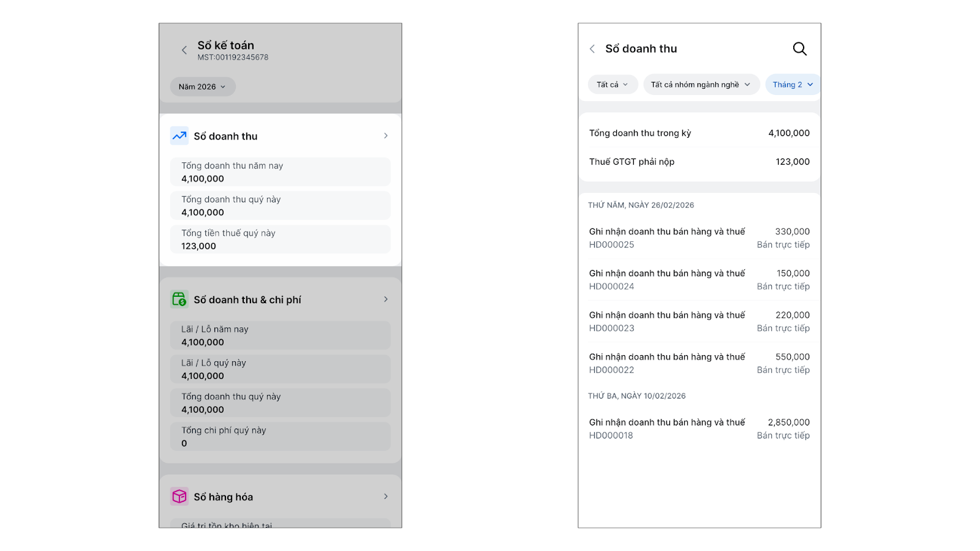Open the Năm 2026 year dropdown
The height and width of the screenshot is (551, 980).
(x=202, y=87)
